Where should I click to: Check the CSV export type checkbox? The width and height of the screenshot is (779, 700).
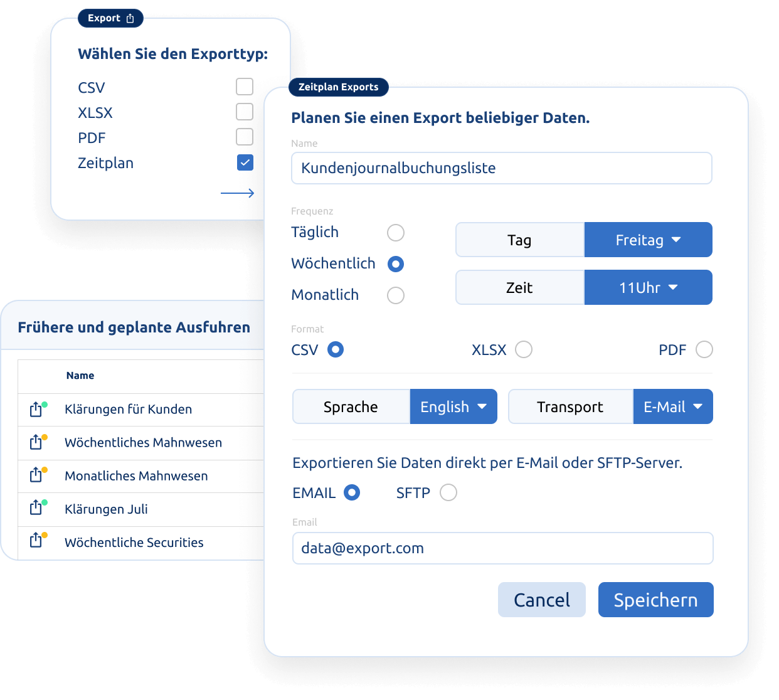245,87
